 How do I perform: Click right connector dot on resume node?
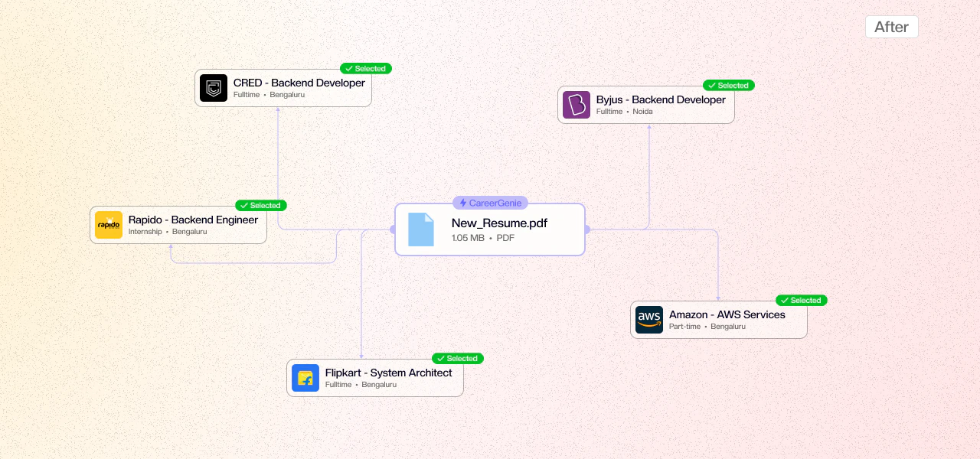pos(586,229)
